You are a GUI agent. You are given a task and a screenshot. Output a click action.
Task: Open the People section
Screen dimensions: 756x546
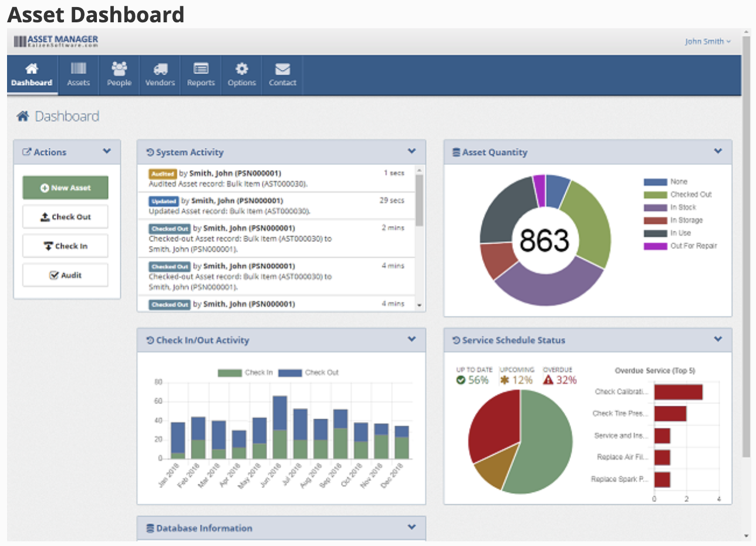click(119, 75)
